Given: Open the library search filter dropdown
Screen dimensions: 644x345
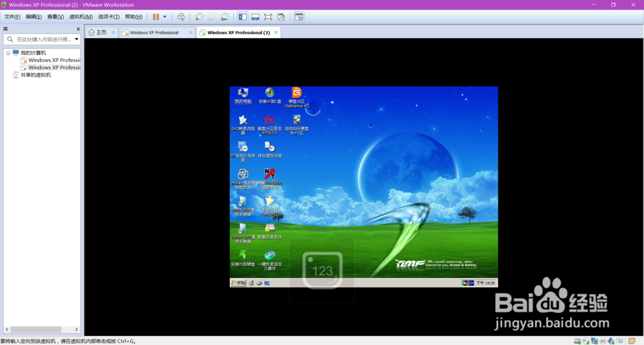Looking at the screenshot, I should pyautogui.click(x=77, y=39).
